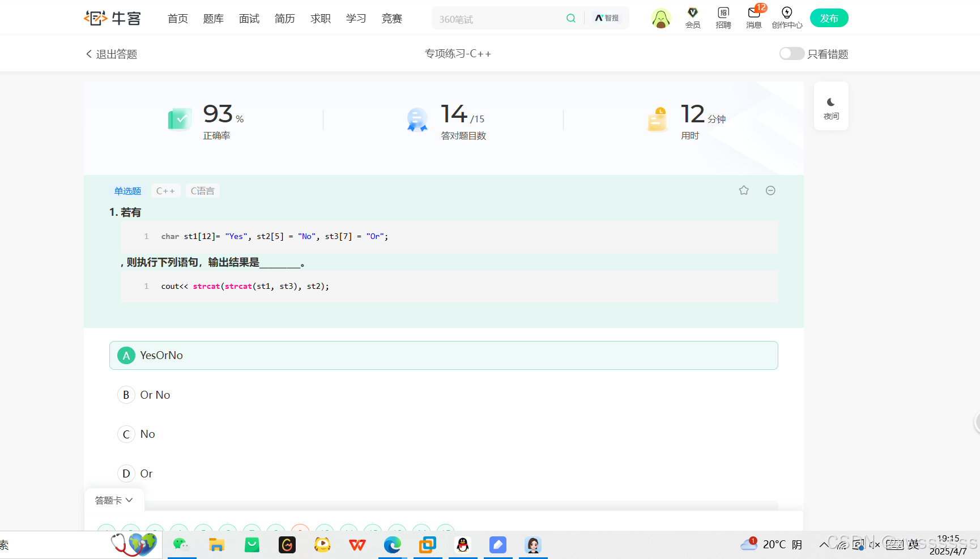
Task: Open the 求职 menu
Action: click(x=321, y=19)
